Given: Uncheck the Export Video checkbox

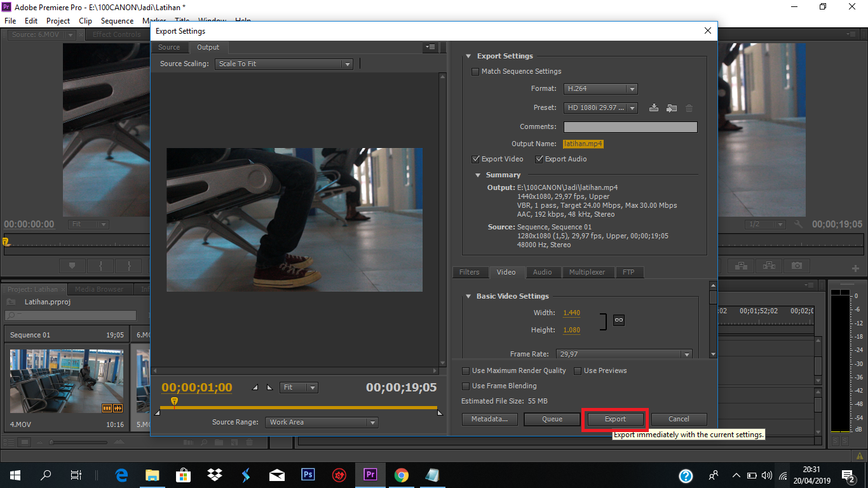Looking at the screenshot, I should 475,159.
